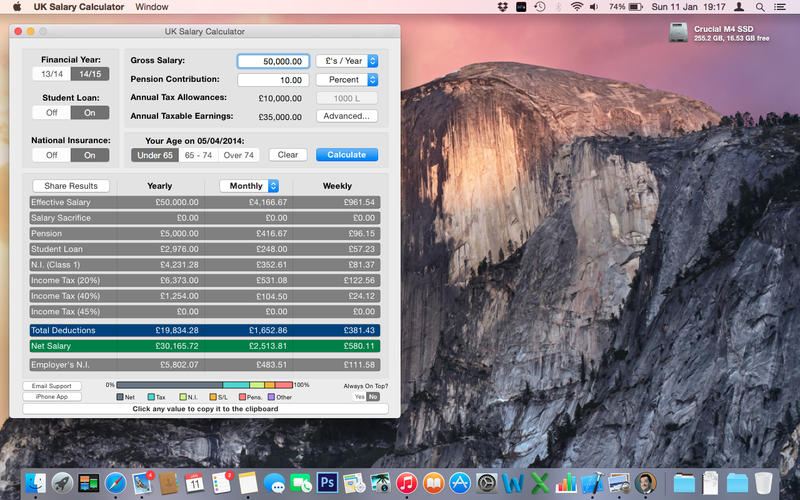Expand the Percent pension type dropdown

(x=346, y=80)
